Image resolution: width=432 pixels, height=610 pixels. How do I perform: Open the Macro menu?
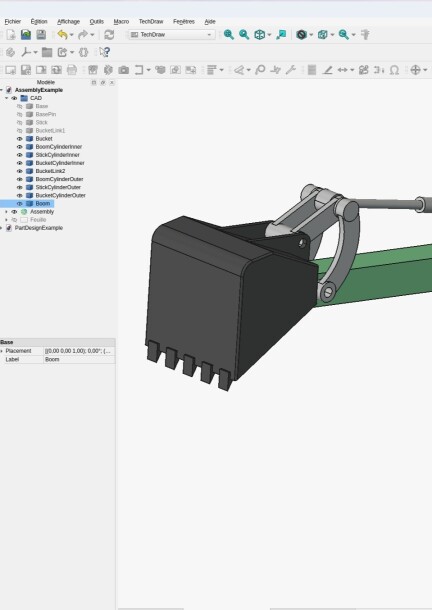pyautogui.click(x=121, y=21)
